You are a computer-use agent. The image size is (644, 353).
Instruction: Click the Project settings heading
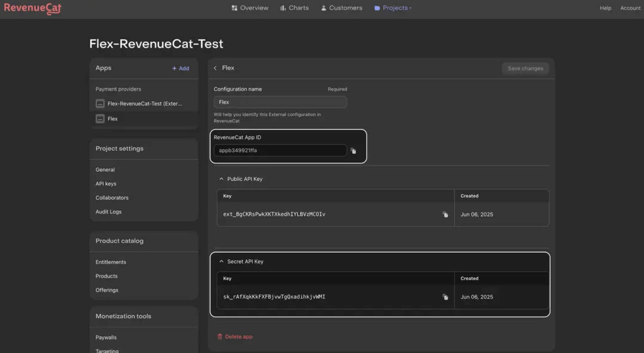point(119,149)
